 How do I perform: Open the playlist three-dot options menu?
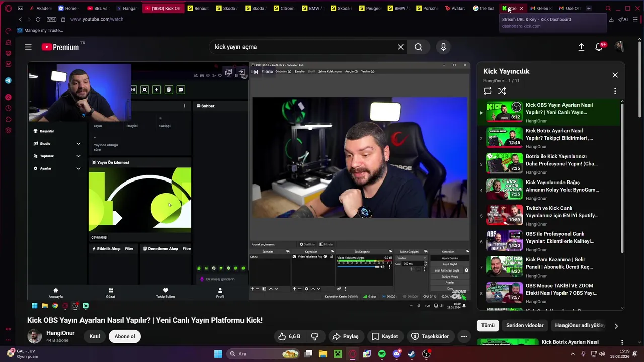[615, 91]
